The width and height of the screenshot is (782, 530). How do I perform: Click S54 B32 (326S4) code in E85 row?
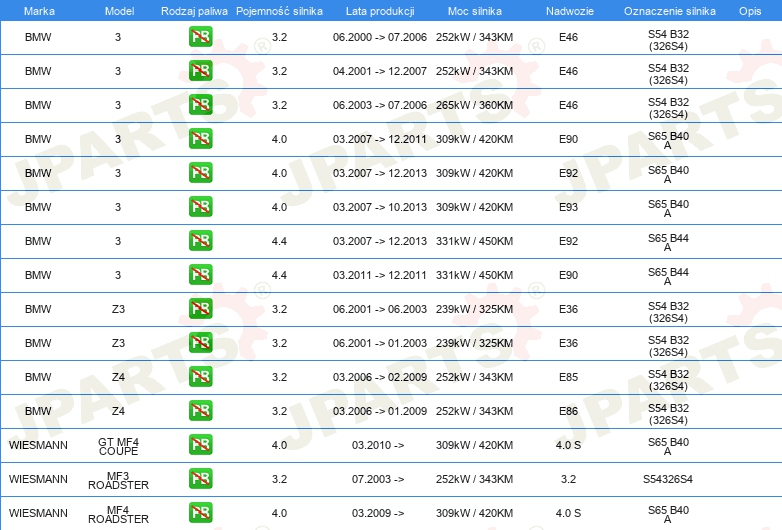(668, 380)
